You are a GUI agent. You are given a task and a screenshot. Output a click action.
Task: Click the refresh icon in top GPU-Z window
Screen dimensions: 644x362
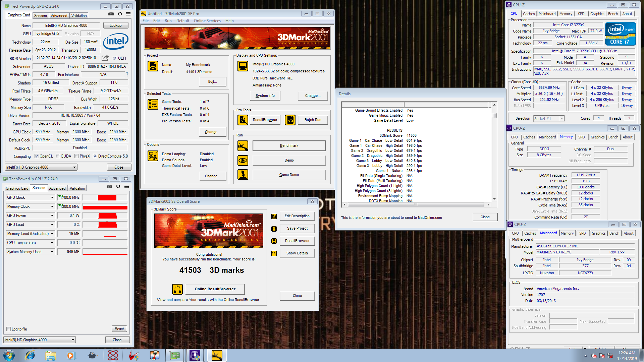pos(120,14)
